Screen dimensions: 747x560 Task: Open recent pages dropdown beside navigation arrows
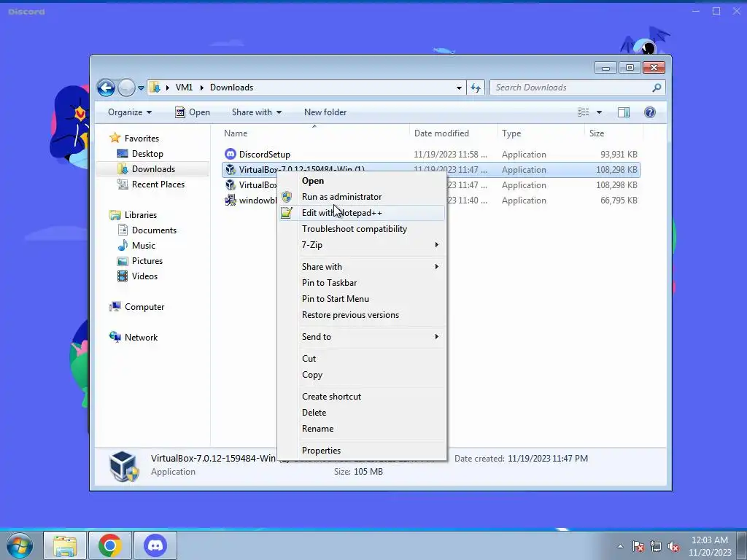click(141, 88)
